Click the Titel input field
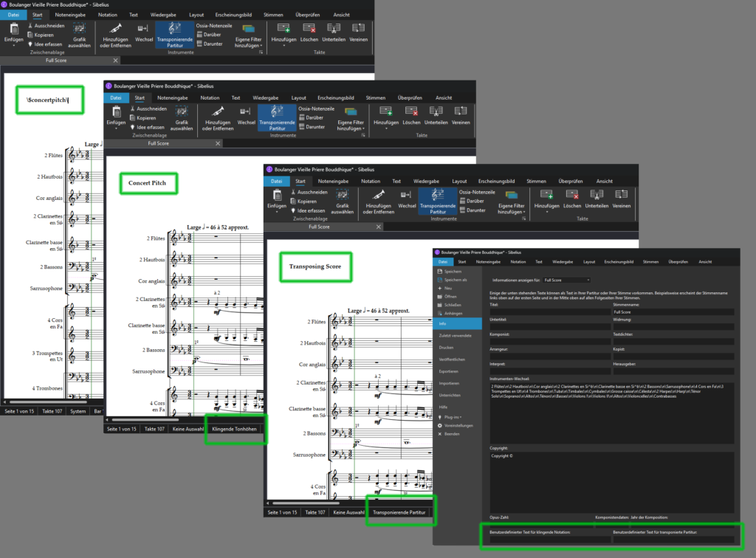756x558 pixels. click(x=549, y=311)
